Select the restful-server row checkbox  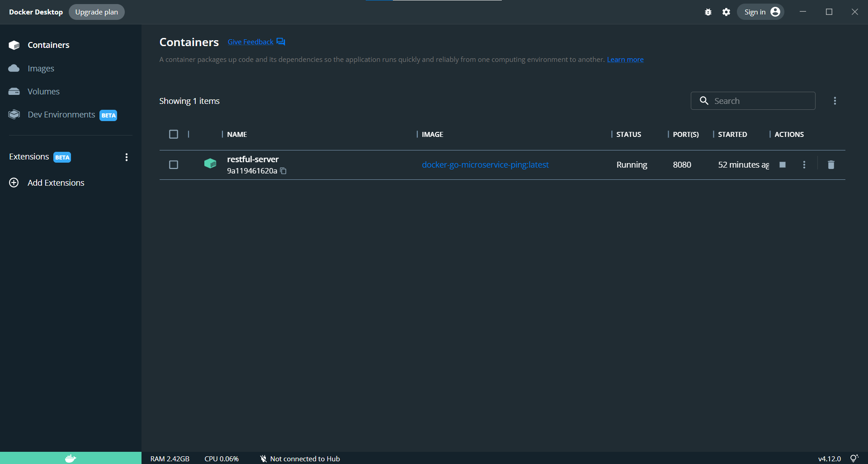174,164
